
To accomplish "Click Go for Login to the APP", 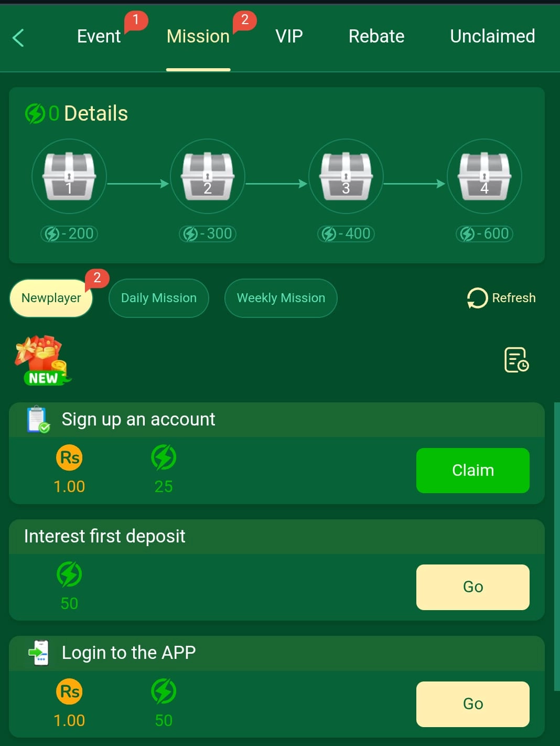I will click(473, 704).
